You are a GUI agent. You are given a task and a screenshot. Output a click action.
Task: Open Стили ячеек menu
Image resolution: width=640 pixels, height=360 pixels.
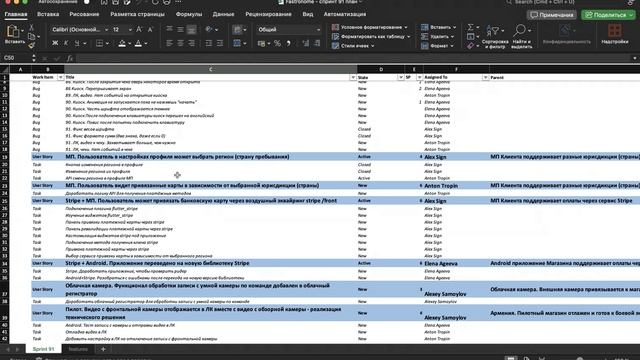[x=353, y=46]
